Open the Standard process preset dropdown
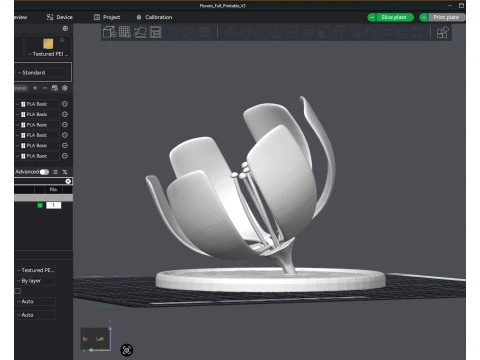Viewport: 480px width, 360px height. point(42,73)
